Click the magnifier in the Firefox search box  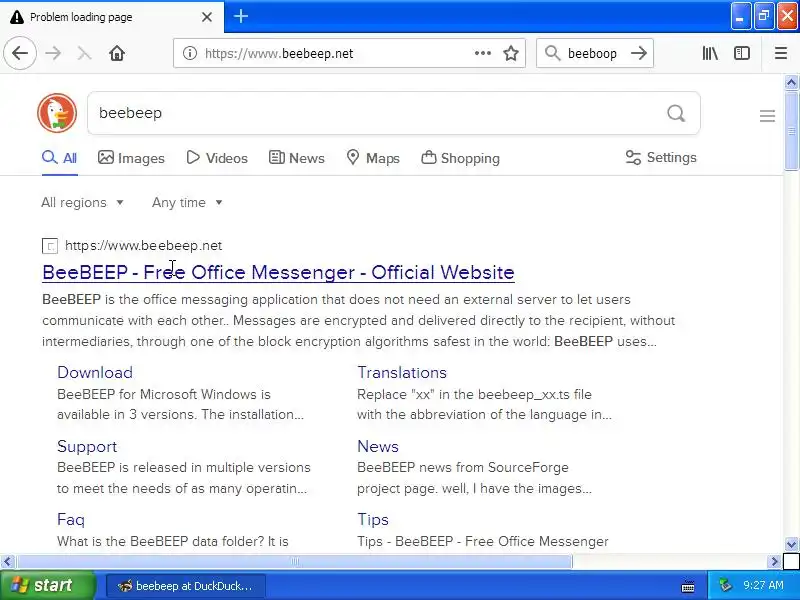click(x=552, y=53)
